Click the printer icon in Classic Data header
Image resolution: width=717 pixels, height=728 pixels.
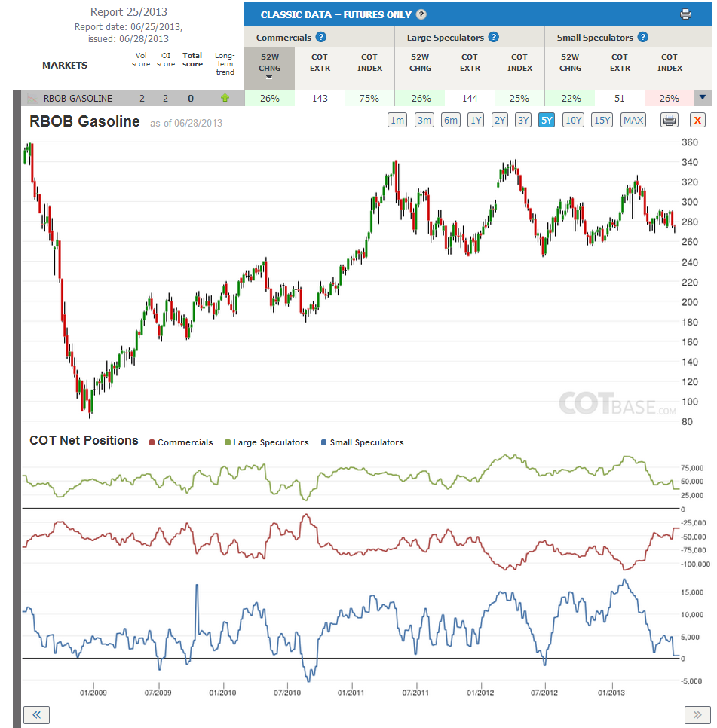coord(685,14)
